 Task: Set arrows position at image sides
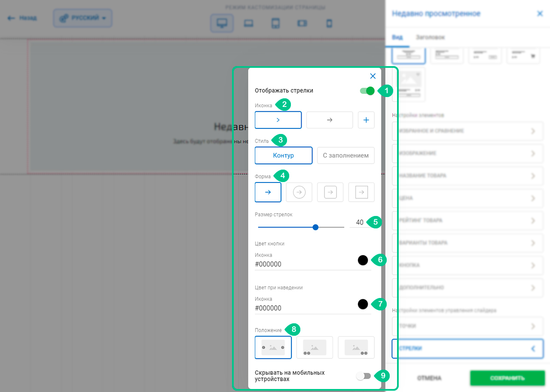click(x=273, y=347)
